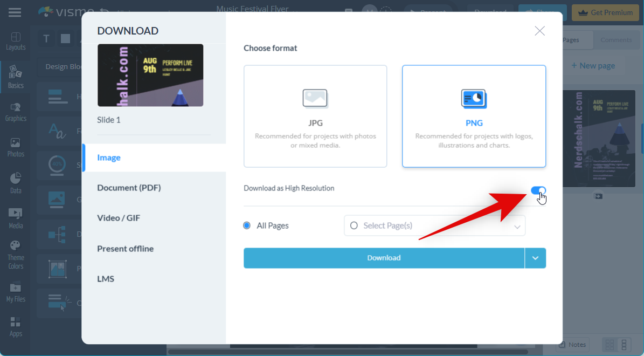Open the hamburger main menu
This screenshot has height=356, width=644.
[x=15, y=12]
